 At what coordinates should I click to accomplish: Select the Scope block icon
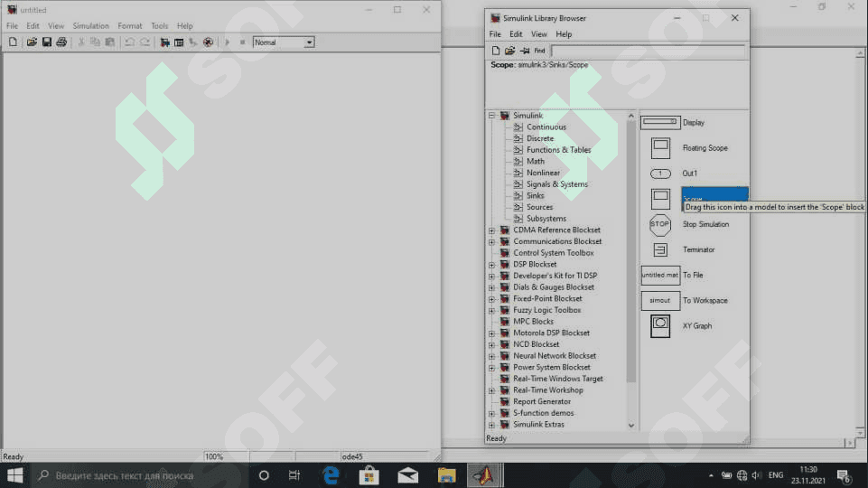(x=660, y=199)
